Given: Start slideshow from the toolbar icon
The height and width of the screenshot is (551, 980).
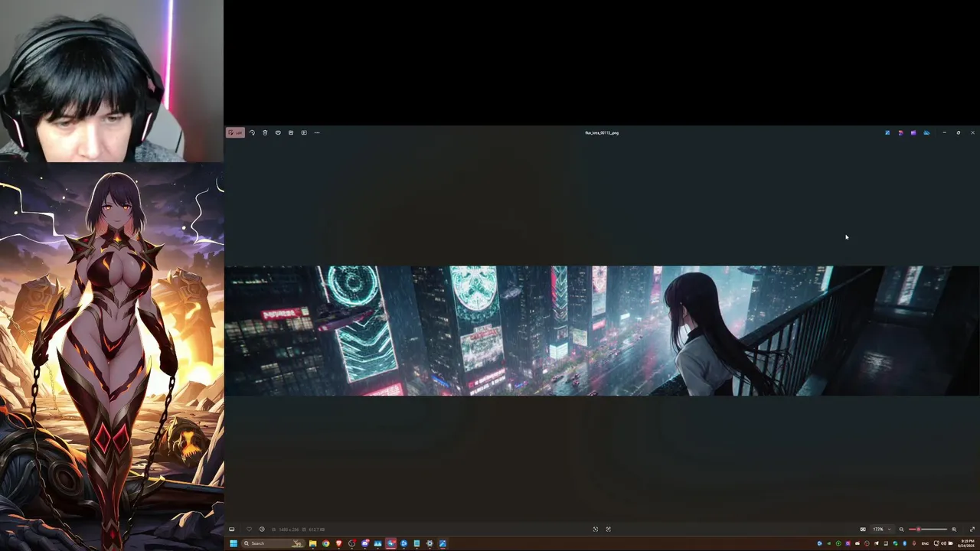Looking at the screenshot, I should click(304, 132).
